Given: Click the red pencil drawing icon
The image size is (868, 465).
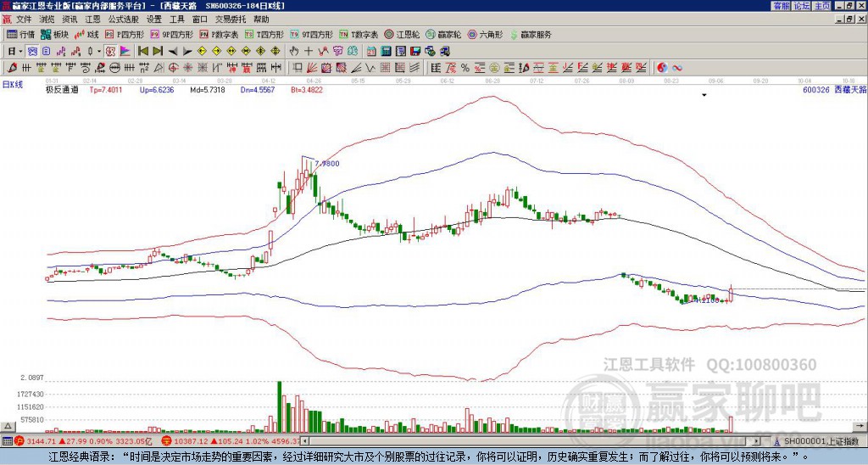Looking at the screenshot, I should pyautogui.click(x=12, y=68).
